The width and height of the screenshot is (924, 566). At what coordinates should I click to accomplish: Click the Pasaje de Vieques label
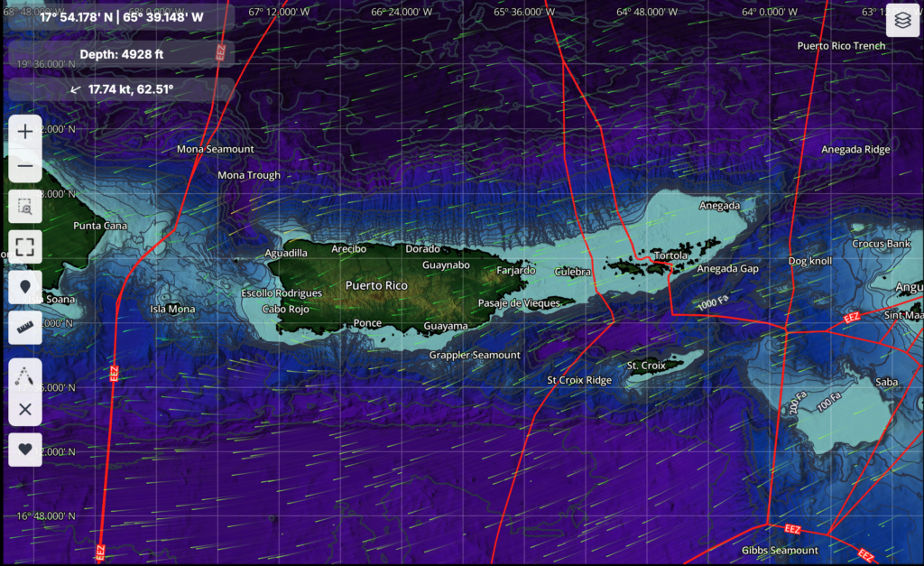point(519,303)
